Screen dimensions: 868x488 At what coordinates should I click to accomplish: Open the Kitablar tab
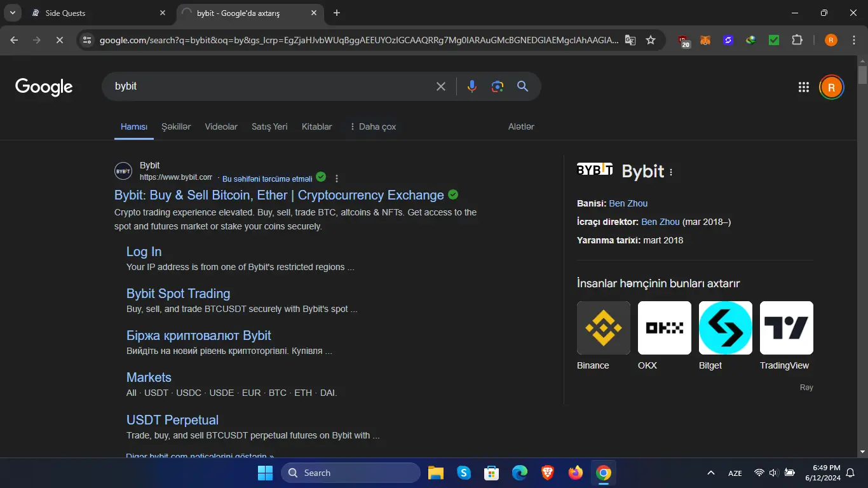coord(317,126)
